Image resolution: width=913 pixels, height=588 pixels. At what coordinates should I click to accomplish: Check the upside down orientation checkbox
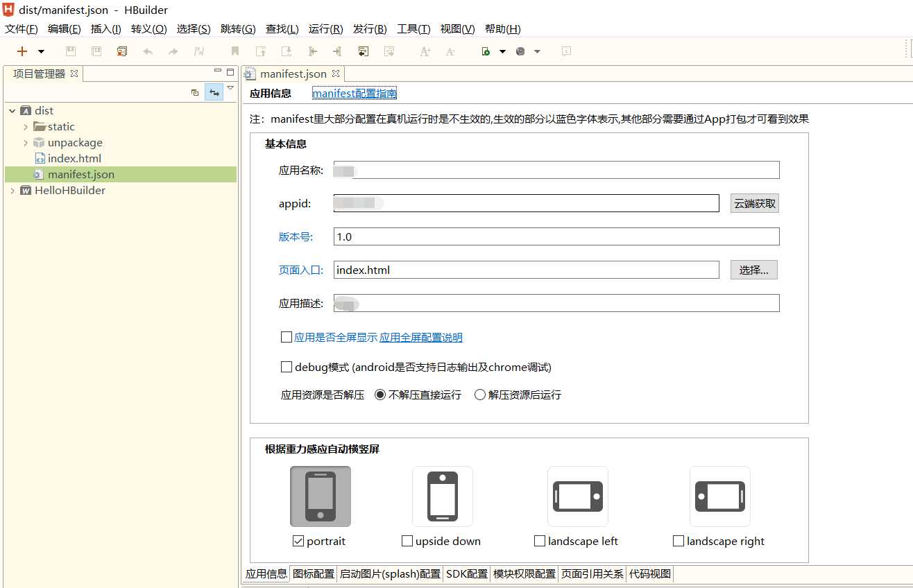coord(407,541)
